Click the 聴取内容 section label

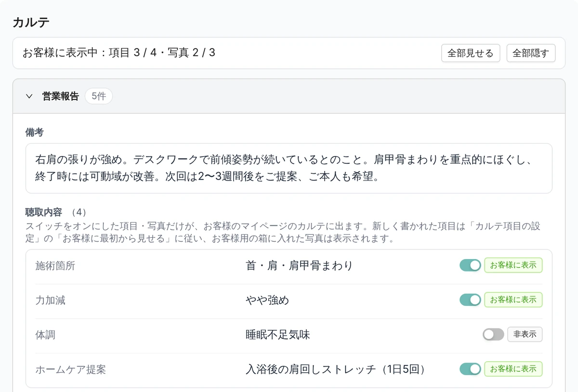click(x=44, y=212)
